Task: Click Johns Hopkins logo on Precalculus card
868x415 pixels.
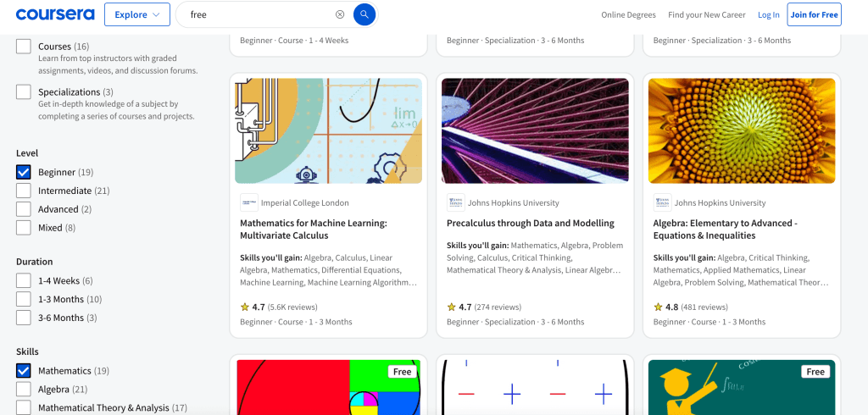Action: [x=456, y=202]
